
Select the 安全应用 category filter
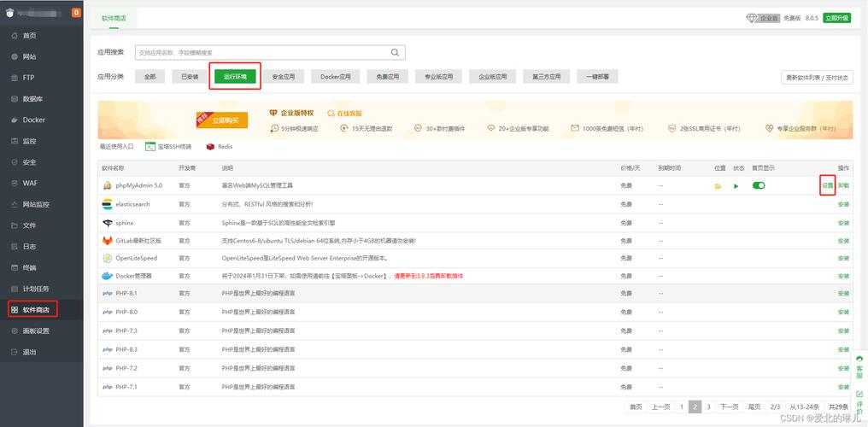pyautogui.click(x=284, y=77)
